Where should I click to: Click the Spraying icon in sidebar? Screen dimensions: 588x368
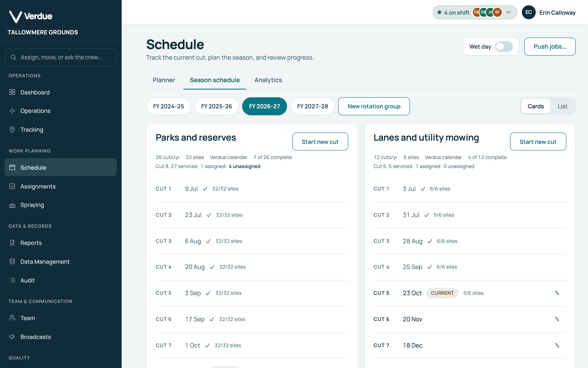(x=12, y=205)
